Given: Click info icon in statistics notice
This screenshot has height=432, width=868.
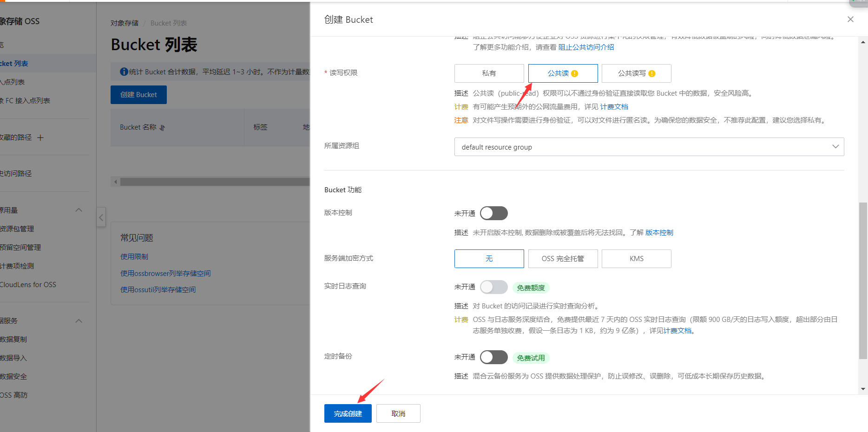Looking at the screenshot, I should point(124,72).
